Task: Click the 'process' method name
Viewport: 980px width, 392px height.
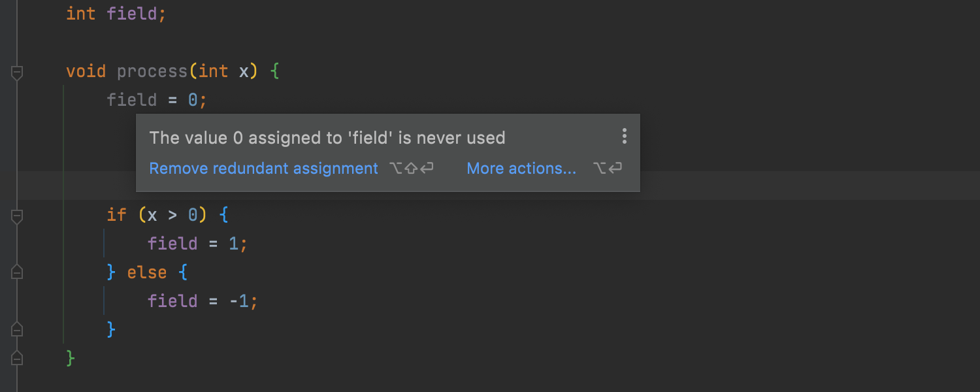Action: click(152, 71)
